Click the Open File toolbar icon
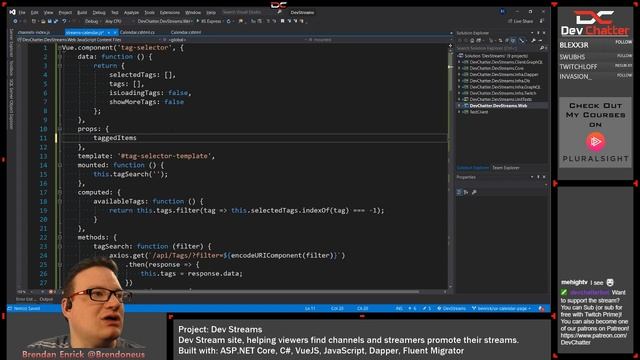 tap(42, 21)
